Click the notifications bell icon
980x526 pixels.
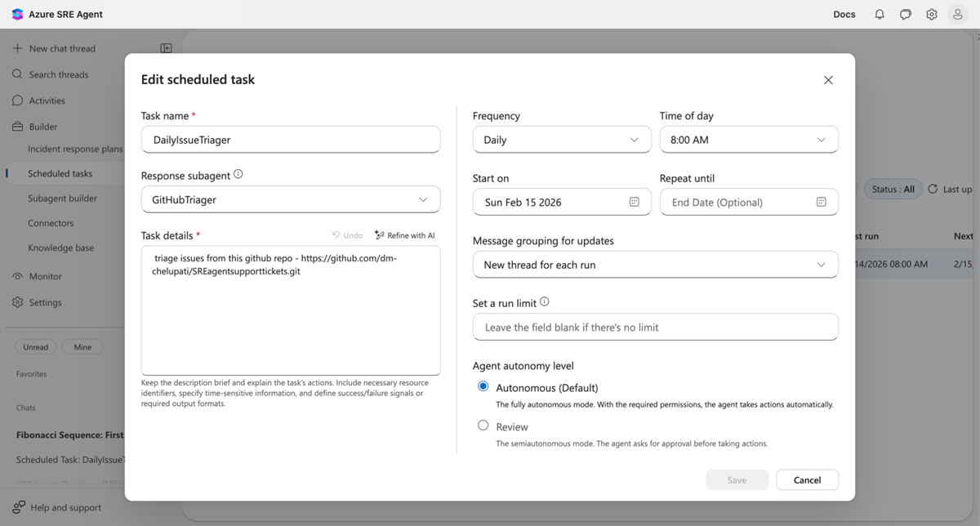880,15
